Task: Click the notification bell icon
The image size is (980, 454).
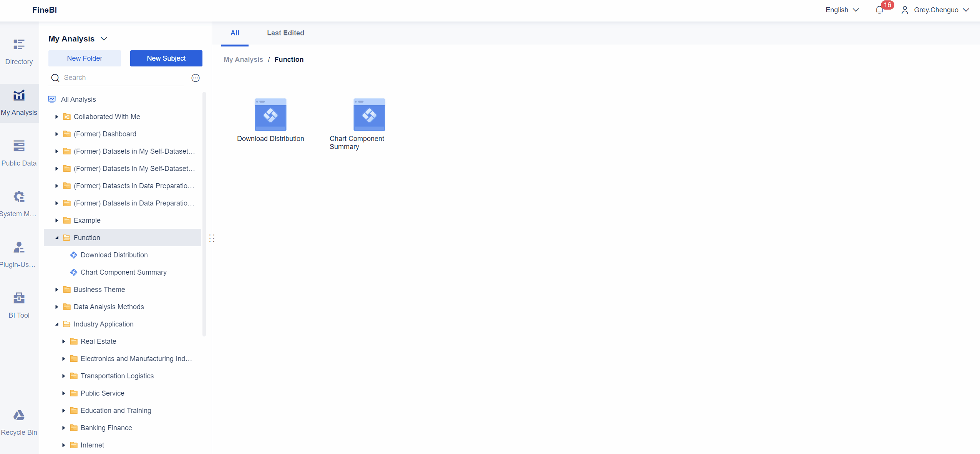Action: pyautogui.click(x=879, y=10)
